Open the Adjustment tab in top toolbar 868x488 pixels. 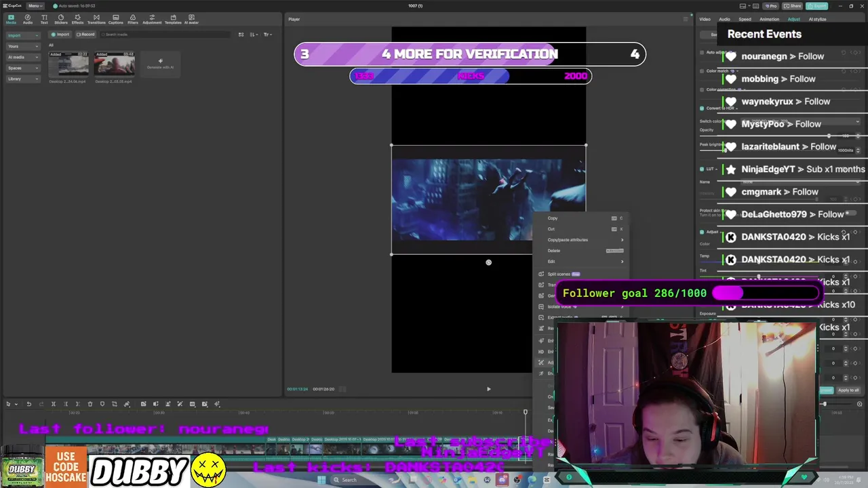pyautogui.click(x=152, y=19)
